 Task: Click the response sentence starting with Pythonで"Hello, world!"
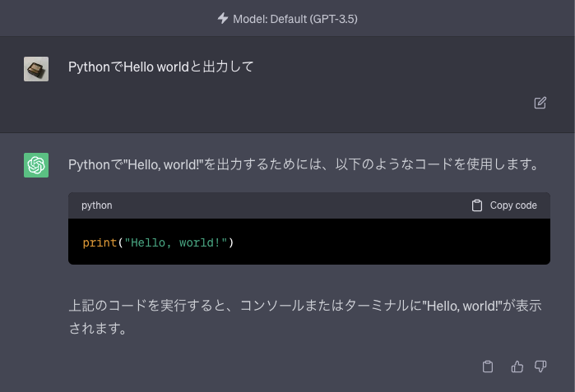[x=304, y=164]
